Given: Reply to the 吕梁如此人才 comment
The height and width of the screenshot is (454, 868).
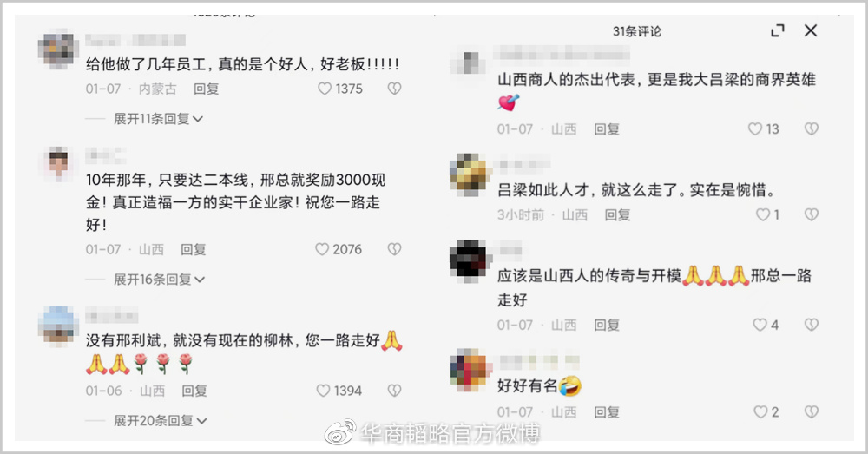Looking at the screenshot, I should pos(617,214).
